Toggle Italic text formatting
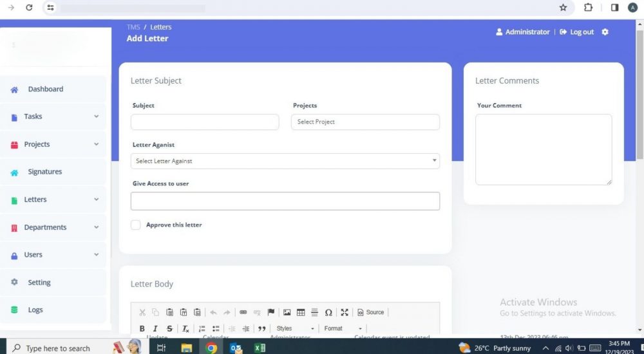This screenshot has height=354, width=644. pos(155,329)
